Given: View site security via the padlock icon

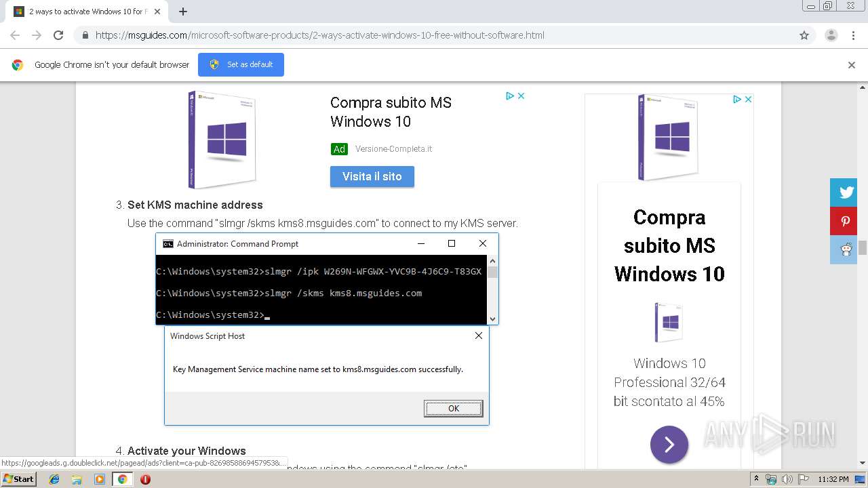Looking at the screenshot, I should point(85,35).
